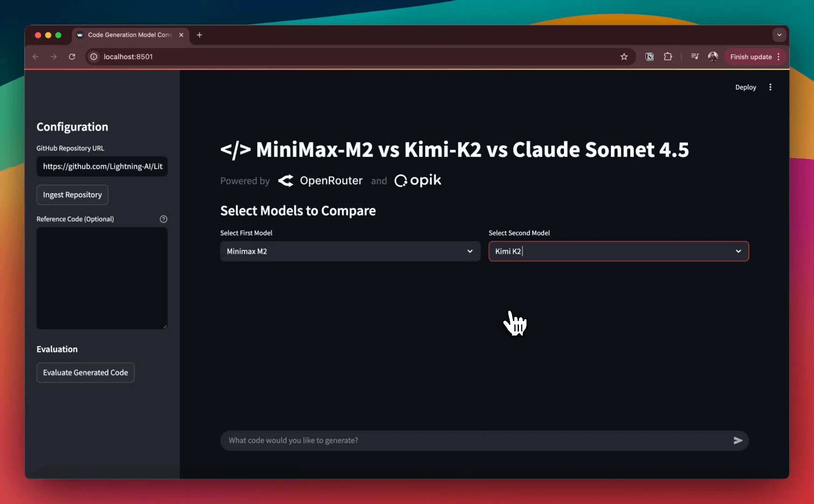Click the browser back arrow
The width and height of the screenshot is (814, 504).
click(36, 56)
